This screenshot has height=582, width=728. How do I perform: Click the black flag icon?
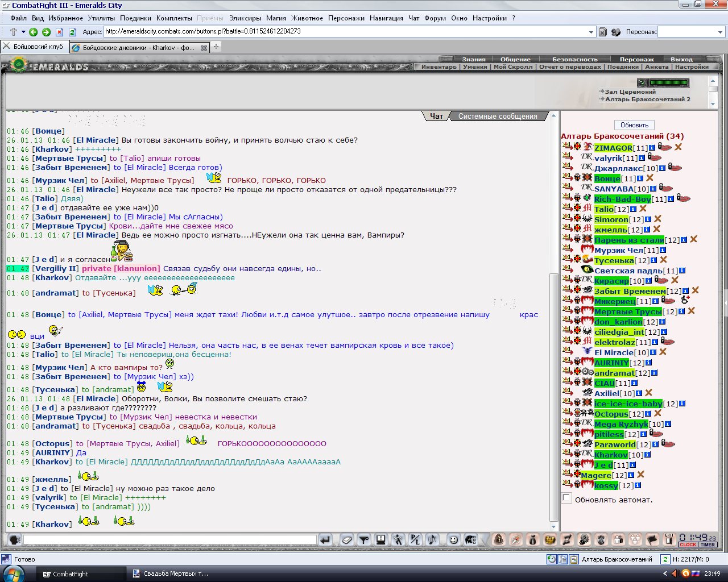tap(653, 539)
